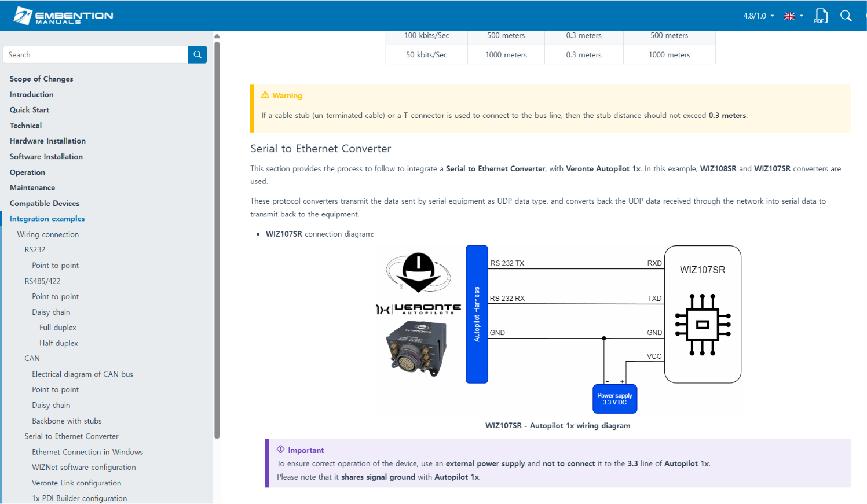Image resolution: width=867 pixels, height=504 pixels.
Task: Open the language flag dropdown
Action: pos(793,16)
